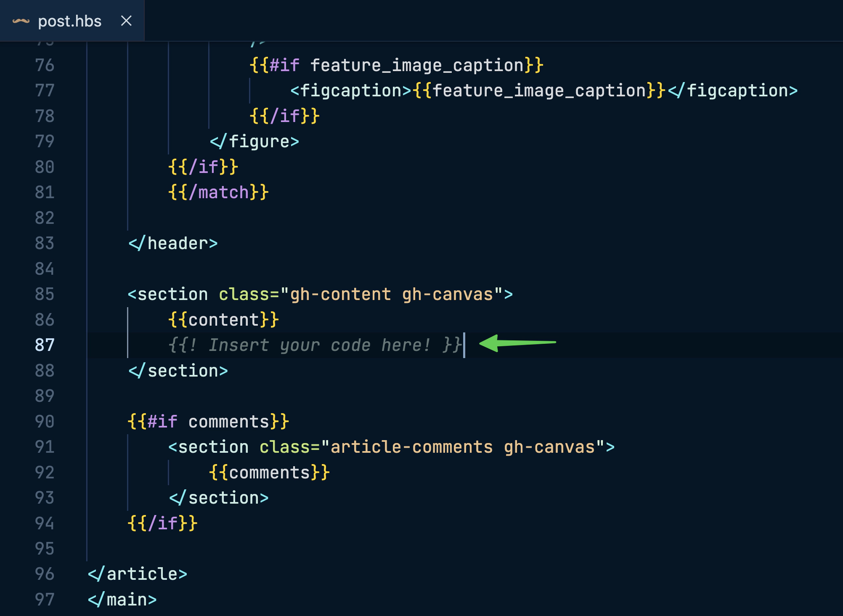Click the closing section tag on line 88
This screenshot has height=616, width=843.
tap(178, 371)
